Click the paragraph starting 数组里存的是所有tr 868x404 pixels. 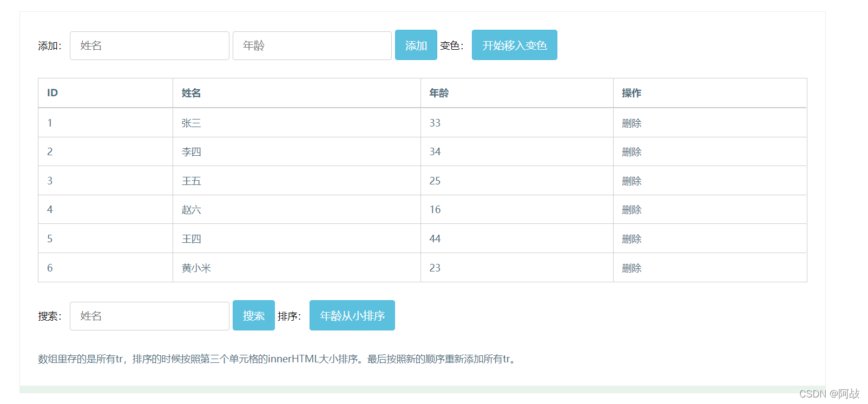click(x=278, y=359)
